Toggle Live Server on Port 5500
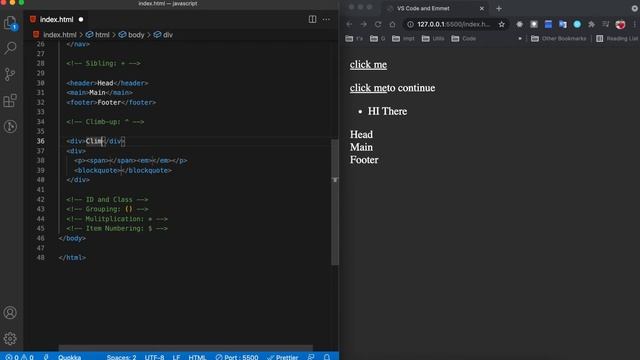Screen dimensions: 640x360 pos(237,357)
